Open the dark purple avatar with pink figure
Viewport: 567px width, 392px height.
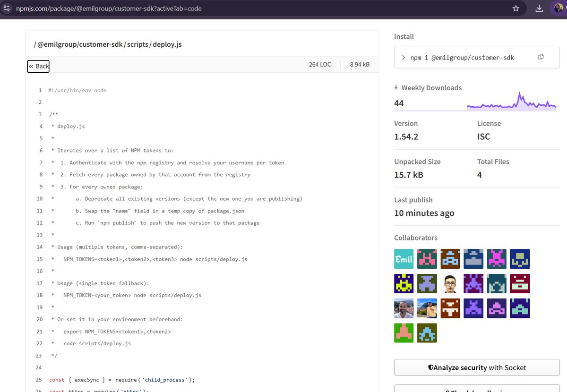point(497,308)
